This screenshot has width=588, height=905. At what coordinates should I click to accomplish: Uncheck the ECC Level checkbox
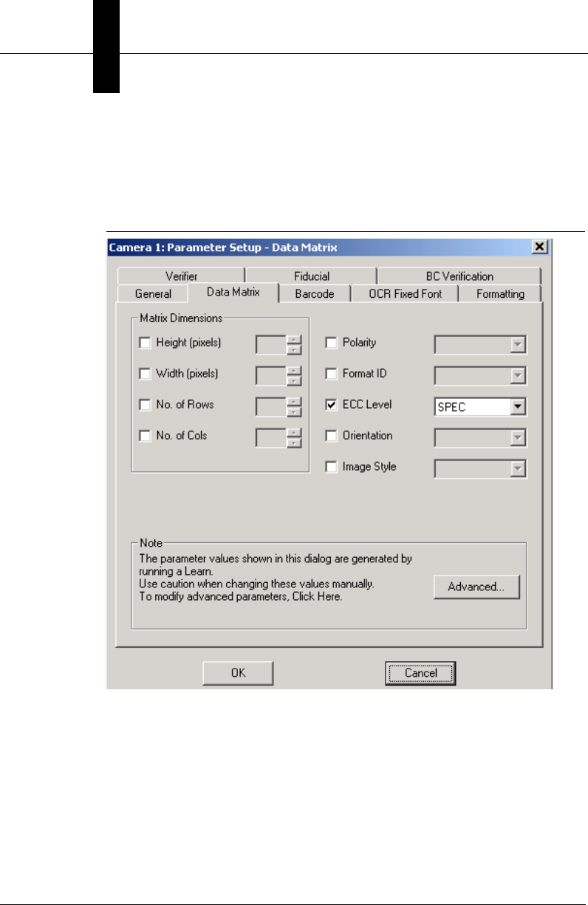coord(332,405)
